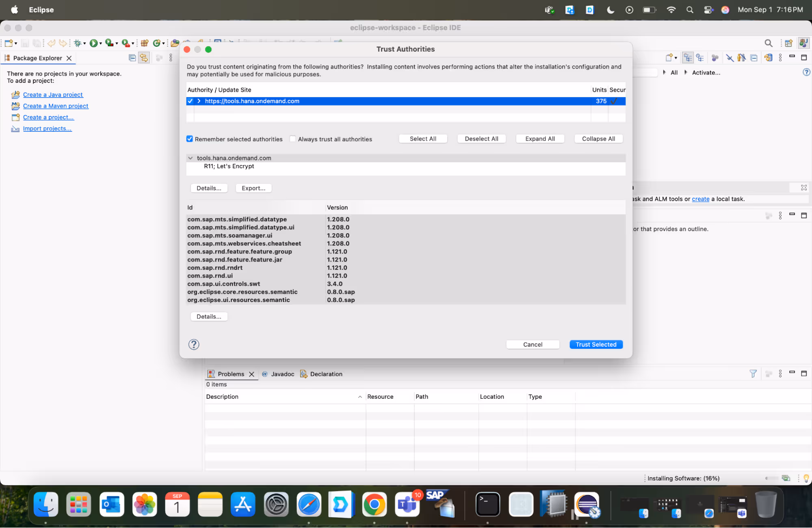Screen dimensions: 812x528
Task: Open External Tools dropdown arrow
Action: click(x=133, y=43)
